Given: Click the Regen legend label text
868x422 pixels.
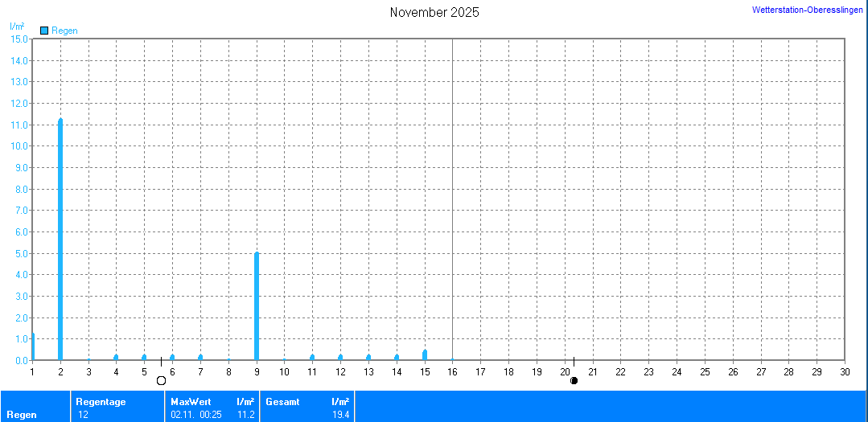Looking at the screenshot, I should 64,31.
